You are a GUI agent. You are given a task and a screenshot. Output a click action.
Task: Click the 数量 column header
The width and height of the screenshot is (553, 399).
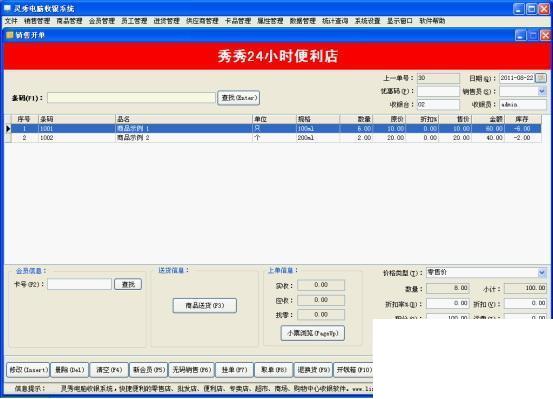pos(356,119)
